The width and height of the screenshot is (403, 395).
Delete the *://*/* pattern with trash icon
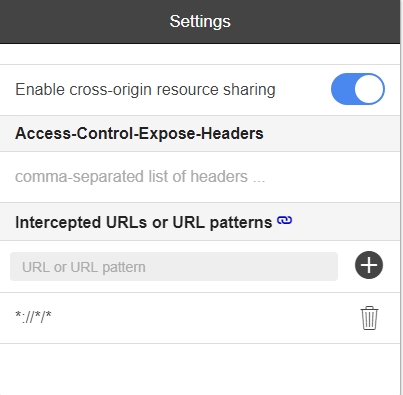369,318
